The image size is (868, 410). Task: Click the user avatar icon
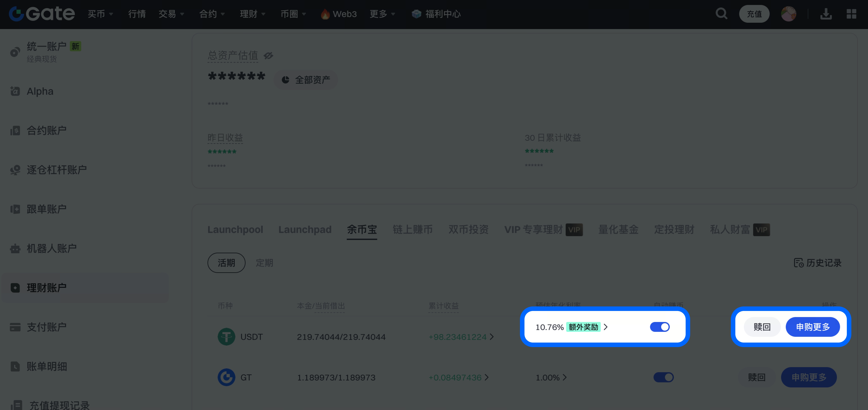pos(789,14)
